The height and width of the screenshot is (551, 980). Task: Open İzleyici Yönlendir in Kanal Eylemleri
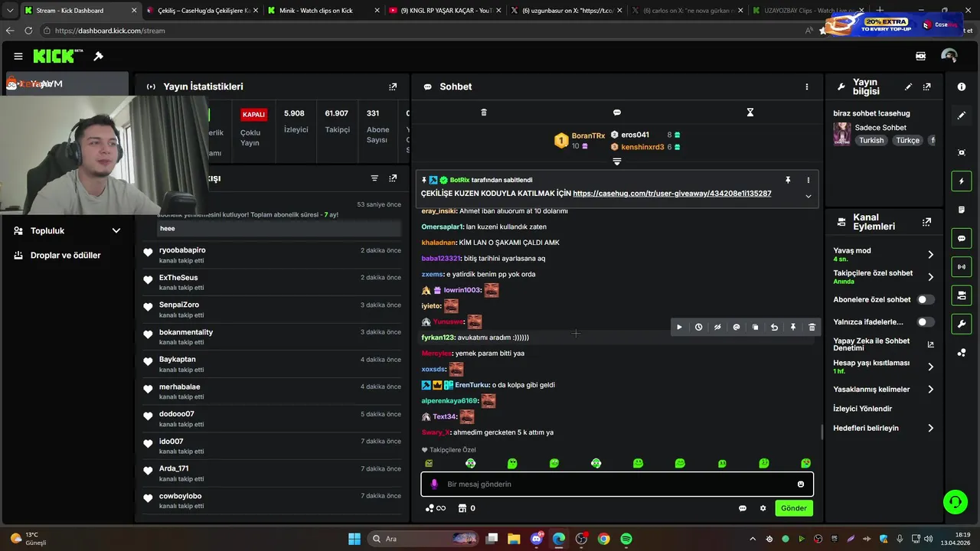pyautogui.click(x=863, y=409)
